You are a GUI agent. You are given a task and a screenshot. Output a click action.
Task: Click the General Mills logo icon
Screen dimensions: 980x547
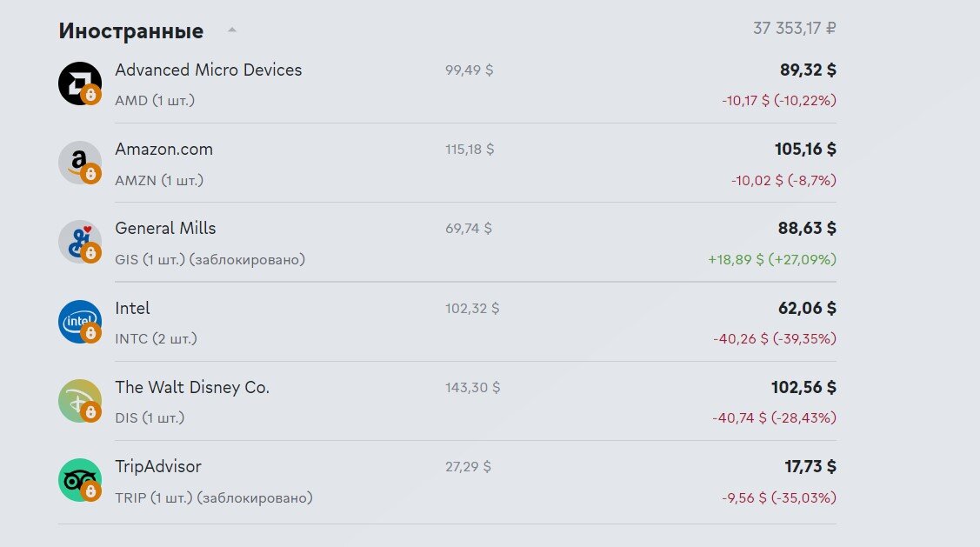pyautogui.click(x=79, y=242)
